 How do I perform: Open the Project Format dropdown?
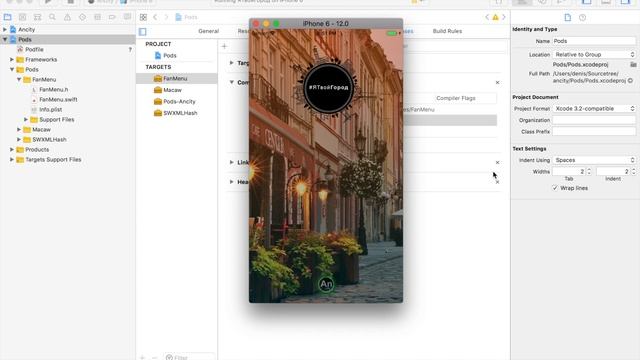pos(594,109)
